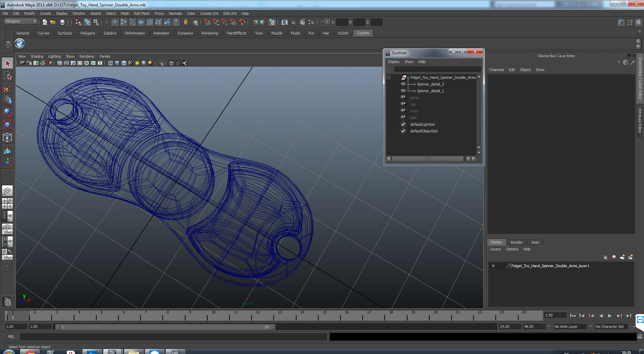
Task: Enable snap to points magnet icon
Action: [x=225, y=22]
